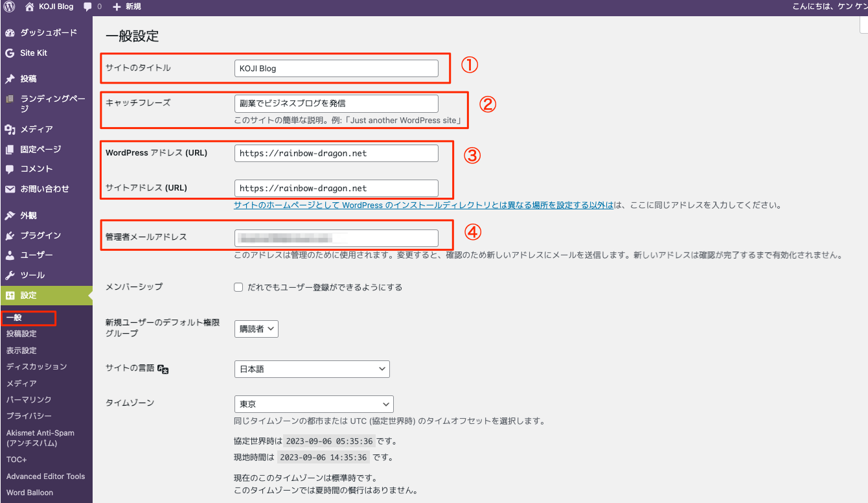Viewport: 868px width, 503px height.
Task: Click the WordPress logo icon
Action: point(9,6)
